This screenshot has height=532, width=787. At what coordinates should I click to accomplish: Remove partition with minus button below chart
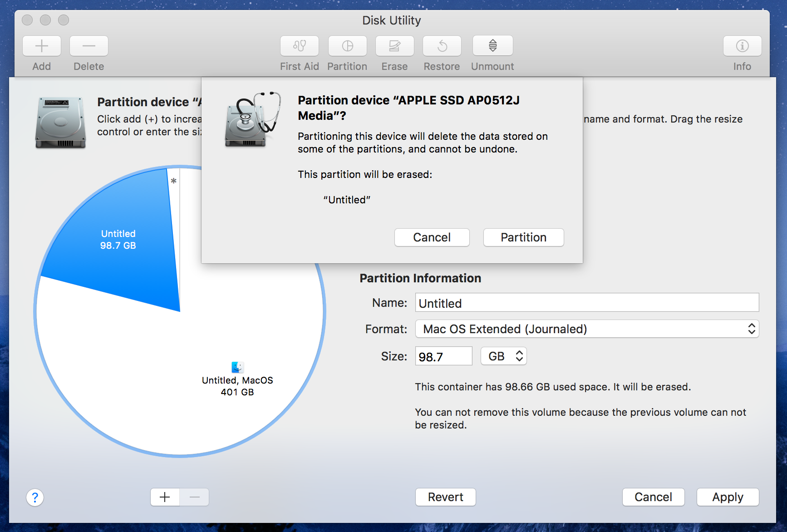click(194, 497)
